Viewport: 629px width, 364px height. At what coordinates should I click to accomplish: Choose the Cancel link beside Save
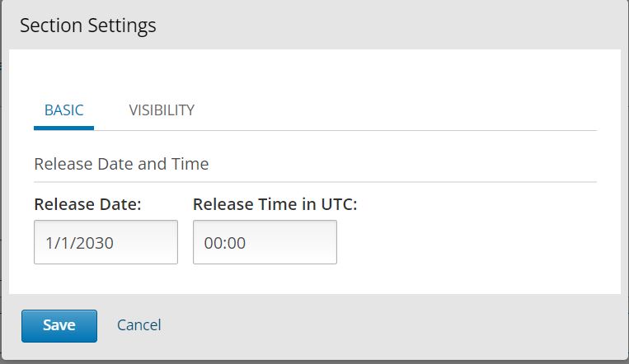139,325
